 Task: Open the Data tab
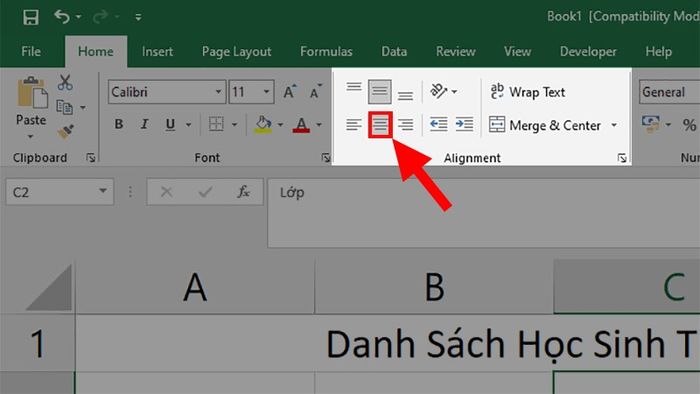click(394, 52)
